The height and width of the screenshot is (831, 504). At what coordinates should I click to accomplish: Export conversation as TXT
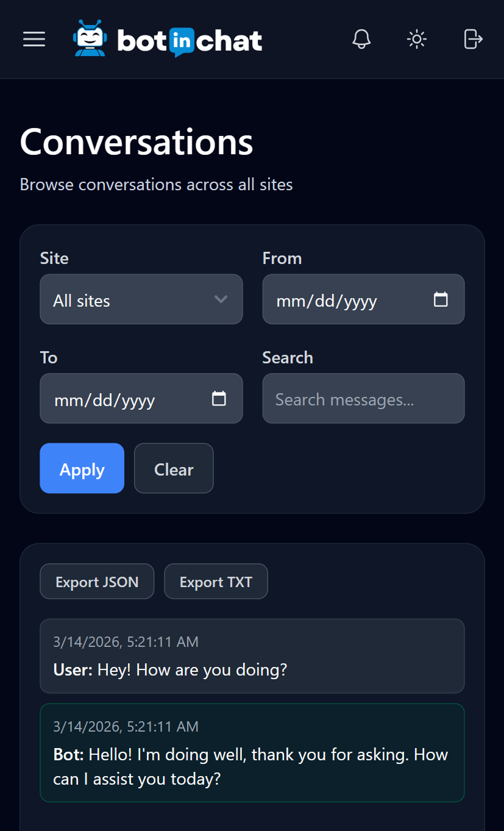point(216,582)
